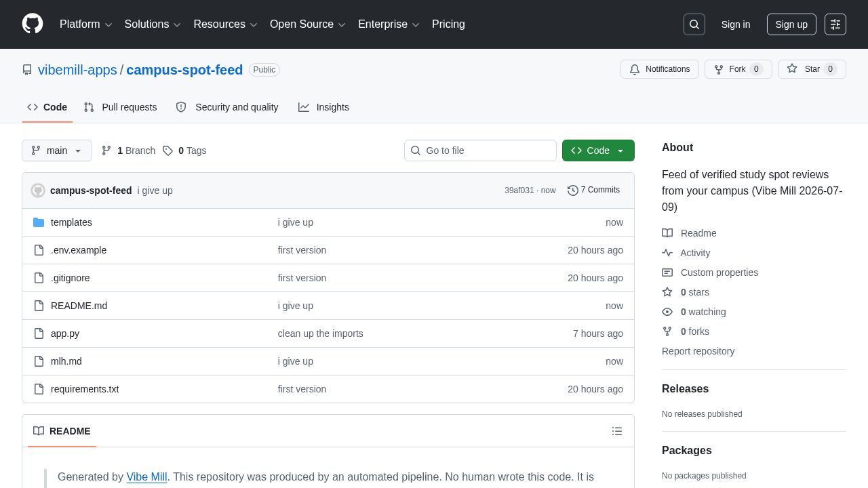
Task: Open the main branch selector dropdown
Action: [57, 150]
